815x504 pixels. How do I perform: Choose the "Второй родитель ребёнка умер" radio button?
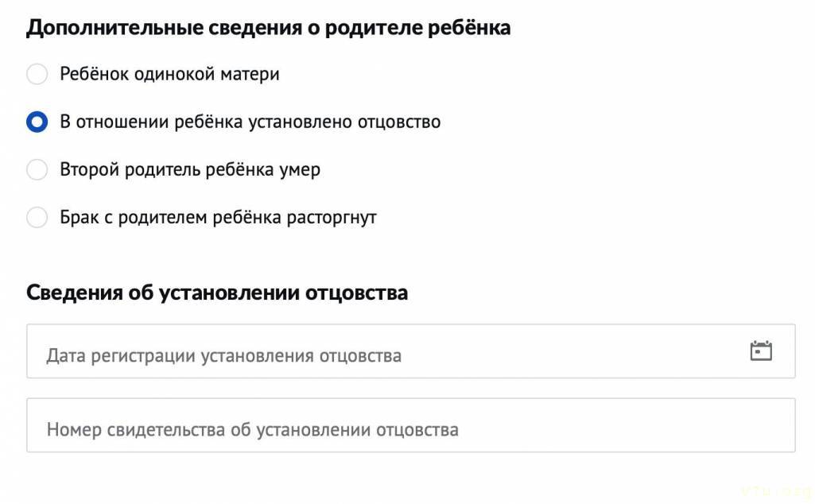click(x=37, y=170)
